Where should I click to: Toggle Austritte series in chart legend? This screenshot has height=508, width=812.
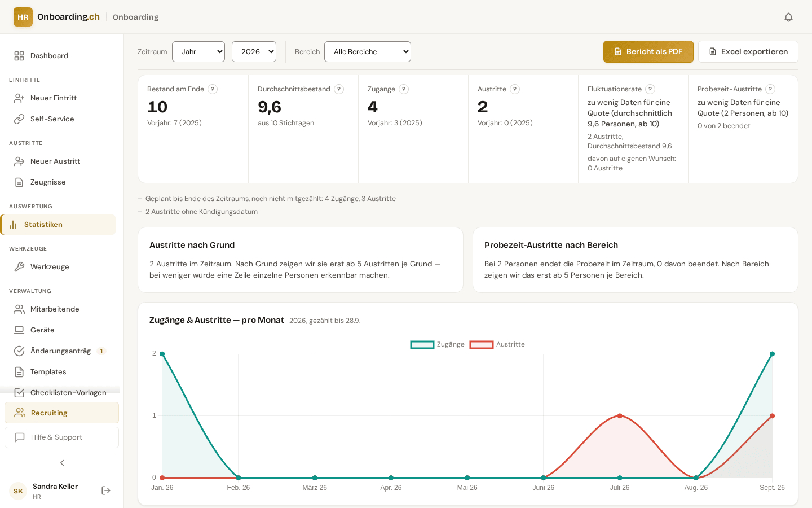pos(497,344)
